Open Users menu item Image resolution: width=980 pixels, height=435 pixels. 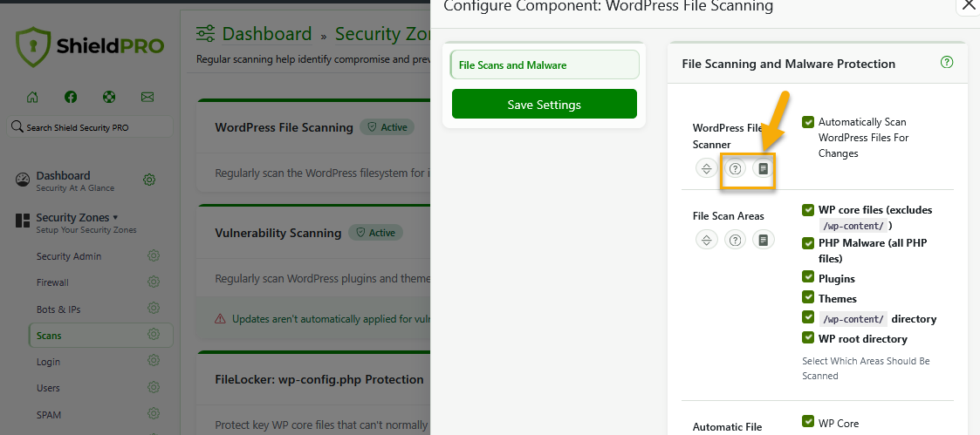(48, 388)
